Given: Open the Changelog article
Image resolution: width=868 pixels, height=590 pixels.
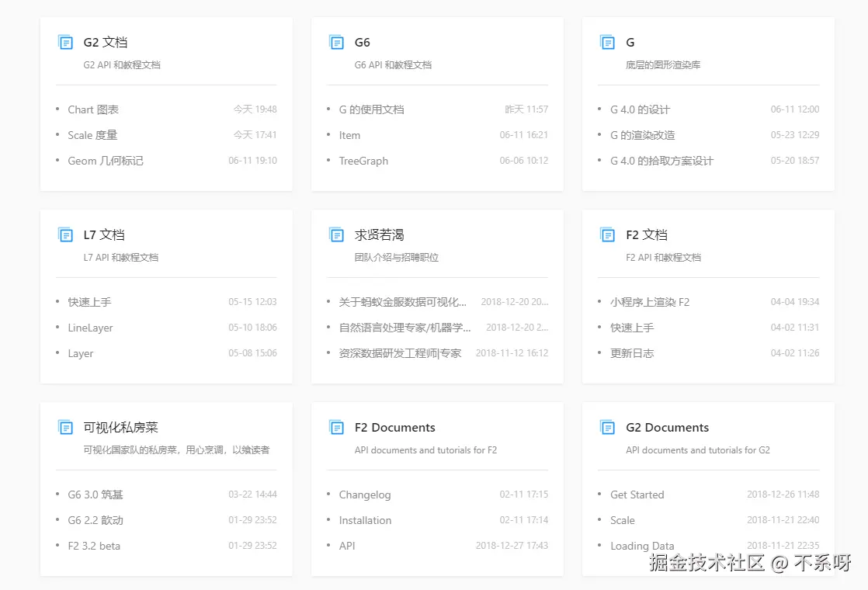Looking at the screenshot, I should coord(365,495).
